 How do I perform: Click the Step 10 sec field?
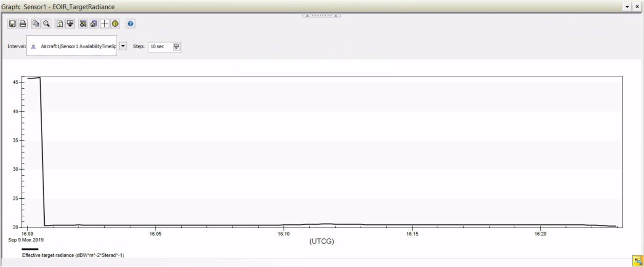point(160,47)
